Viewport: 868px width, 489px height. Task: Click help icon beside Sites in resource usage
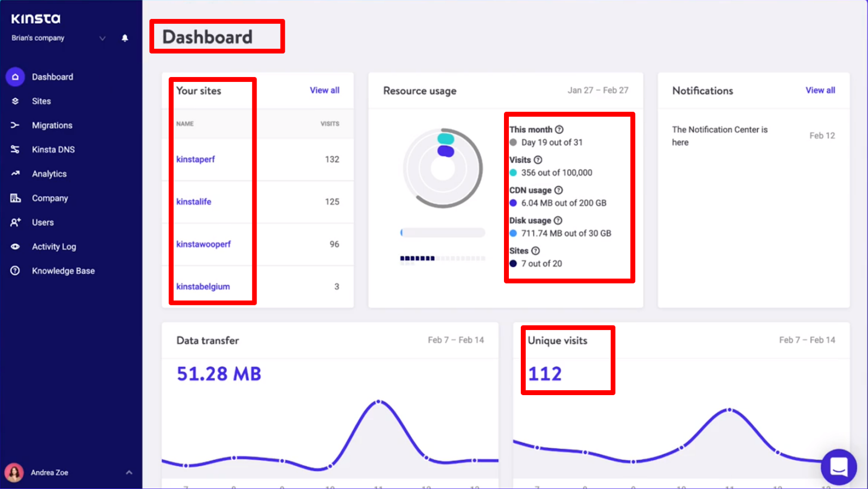535,251
